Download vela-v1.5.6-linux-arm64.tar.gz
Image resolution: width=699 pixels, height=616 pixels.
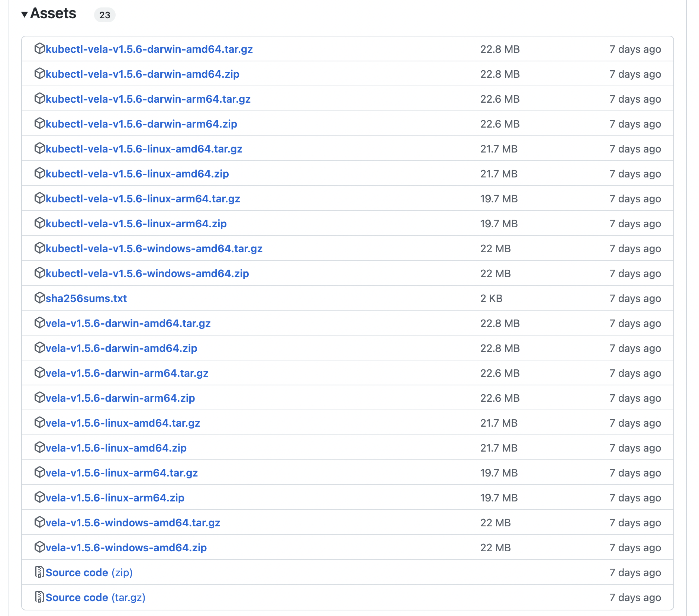pyautogui.click(x=121, y=472)
